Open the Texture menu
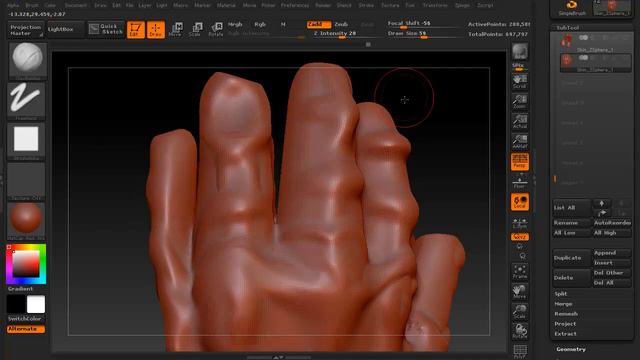Image resolution: width=640 pixels, height=360 pixels. click(390, 5)
